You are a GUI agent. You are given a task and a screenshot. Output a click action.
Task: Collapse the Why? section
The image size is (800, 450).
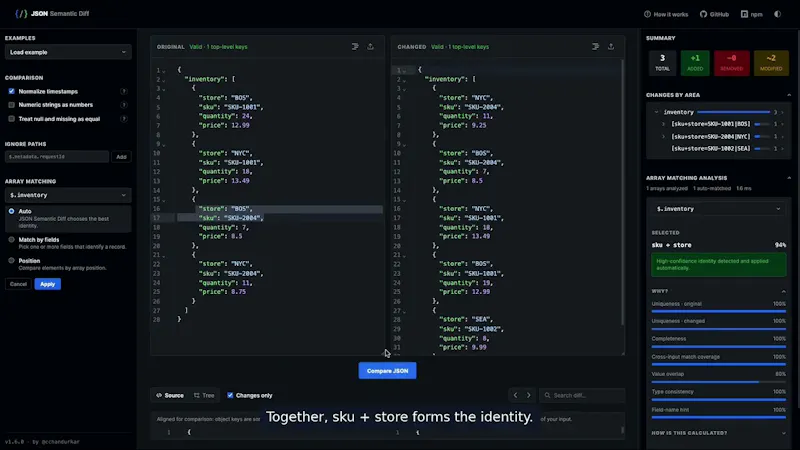[x=783, y=291]
